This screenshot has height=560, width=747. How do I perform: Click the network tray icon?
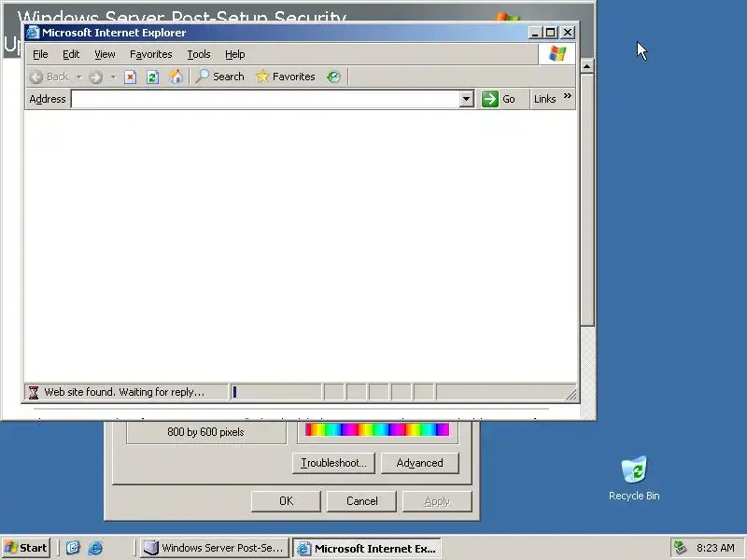click(x=681, y=548)
